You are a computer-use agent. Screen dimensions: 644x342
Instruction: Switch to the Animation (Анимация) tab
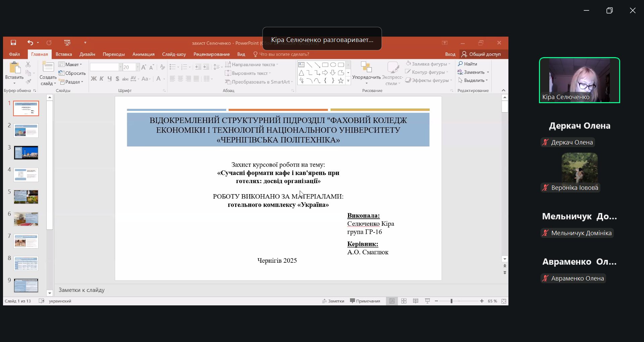pos(143,54)
